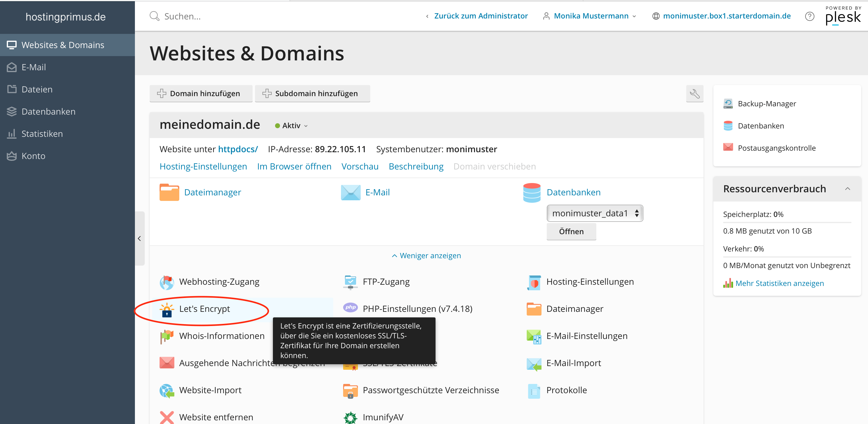Click the Datenbanken text link in right panel

coord(761,126)
